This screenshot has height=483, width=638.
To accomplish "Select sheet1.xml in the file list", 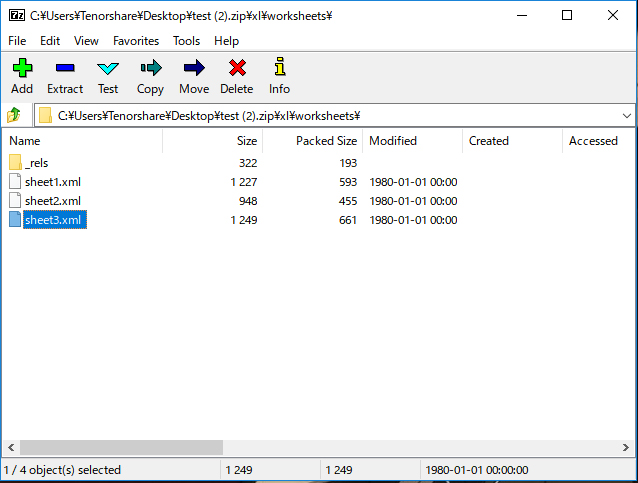I will click(x=52, y=181).
